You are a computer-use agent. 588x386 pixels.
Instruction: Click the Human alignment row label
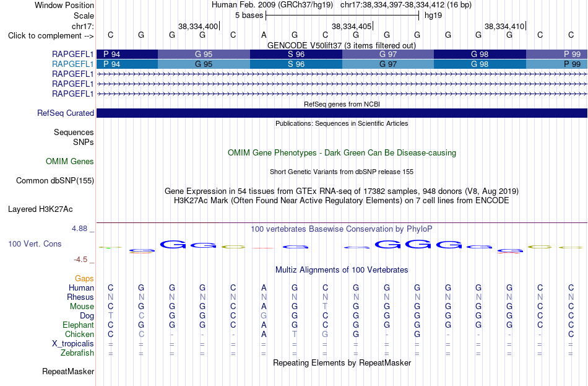click(x=81, y=288)
